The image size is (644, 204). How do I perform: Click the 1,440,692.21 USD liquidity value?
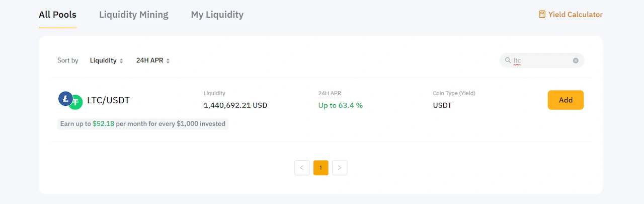[235, 105]
